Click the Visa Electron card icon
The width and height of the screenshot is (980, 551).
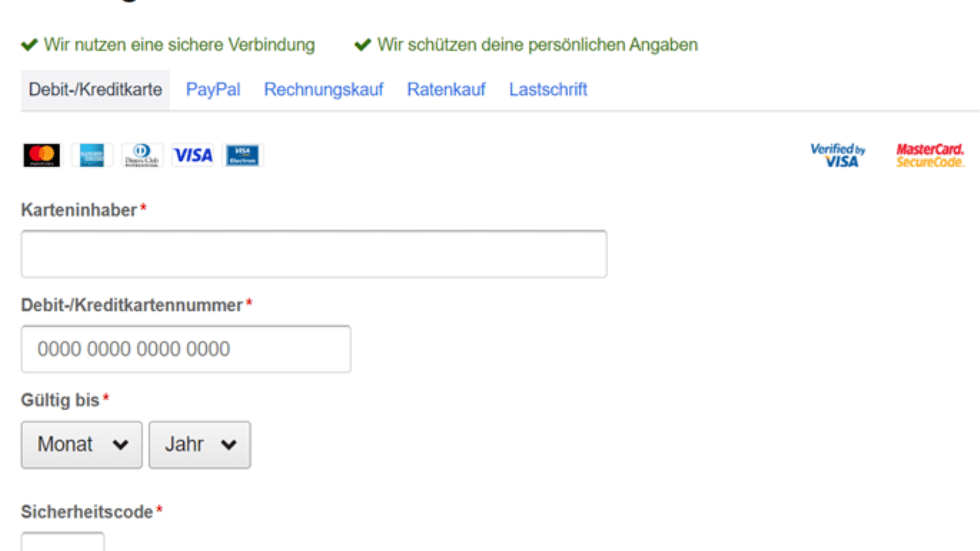pyautogui.click(x=242, y=155)
